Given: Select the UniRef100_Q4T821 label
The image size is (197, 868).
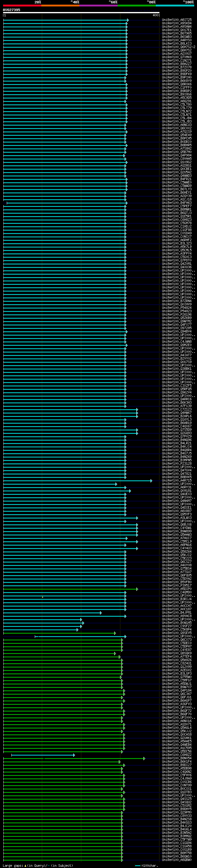Looking at the screenshot, I should click(176, 474).
